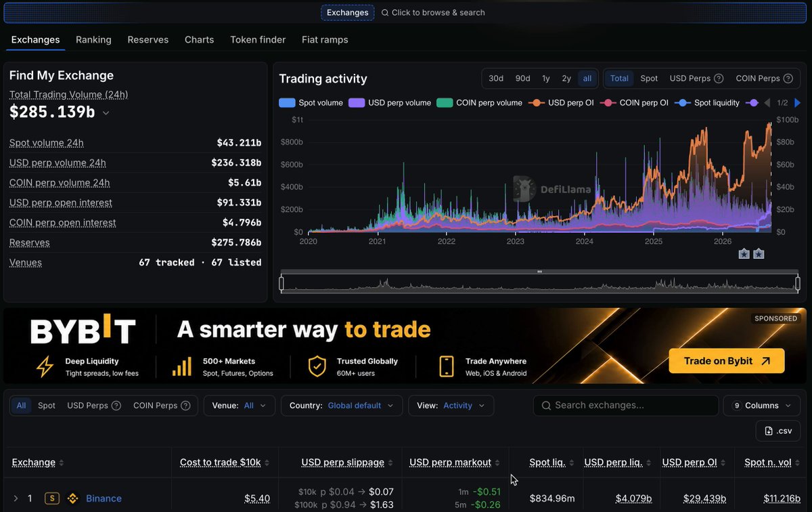Go to the Token finder tab

[x=258, y=40]
